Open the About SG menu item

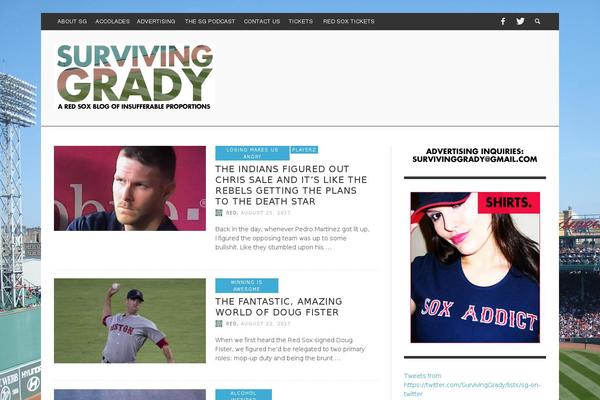72,21
